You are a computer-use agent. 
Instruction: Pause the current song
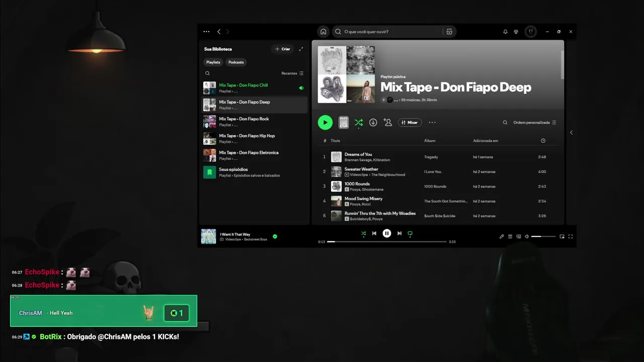point(387,233)
